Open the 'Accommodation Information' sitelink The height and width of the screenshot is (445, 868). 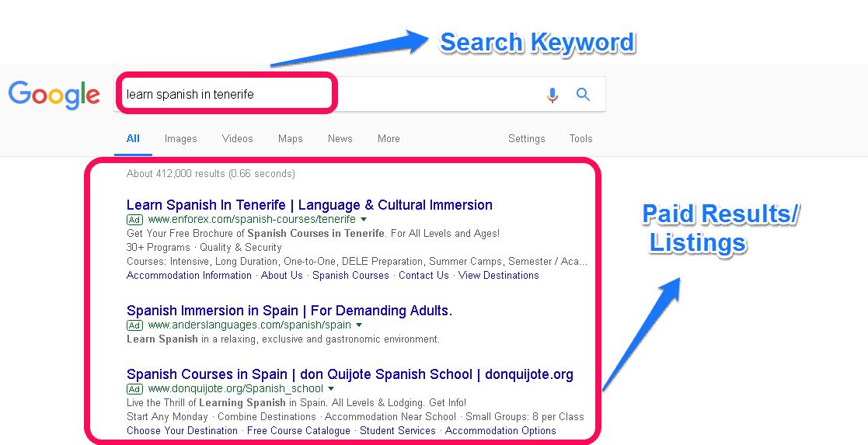(190, 275)
